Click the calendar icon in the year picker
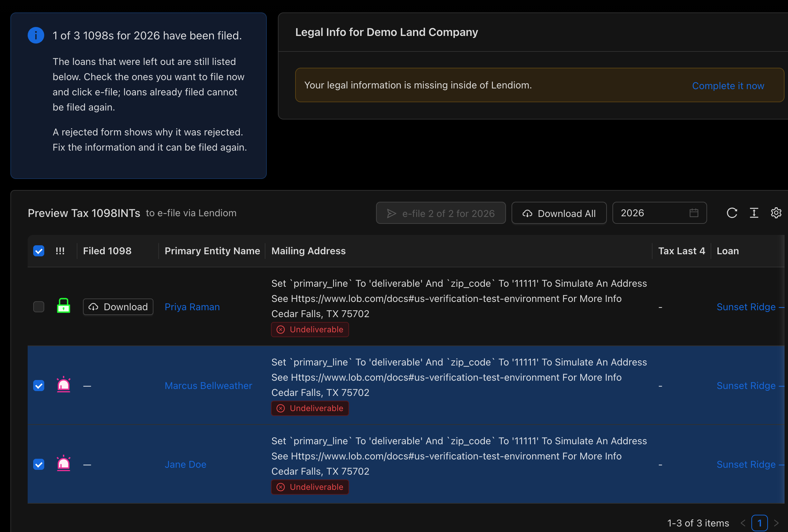 click(x=694, y=213)
